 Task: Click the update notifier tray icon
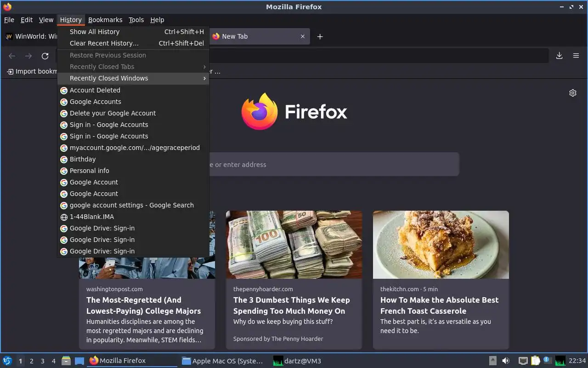[x=548, y=361]
